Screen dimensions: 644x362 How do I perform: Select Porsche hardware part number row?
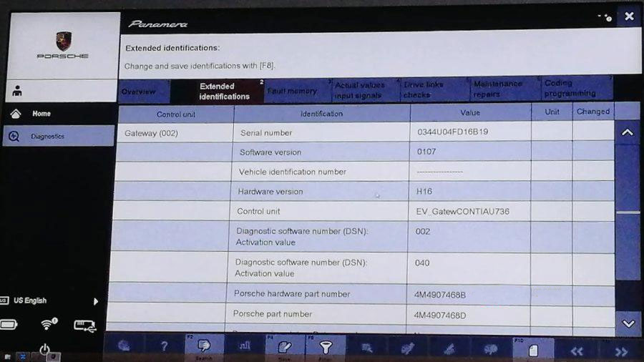361,294
